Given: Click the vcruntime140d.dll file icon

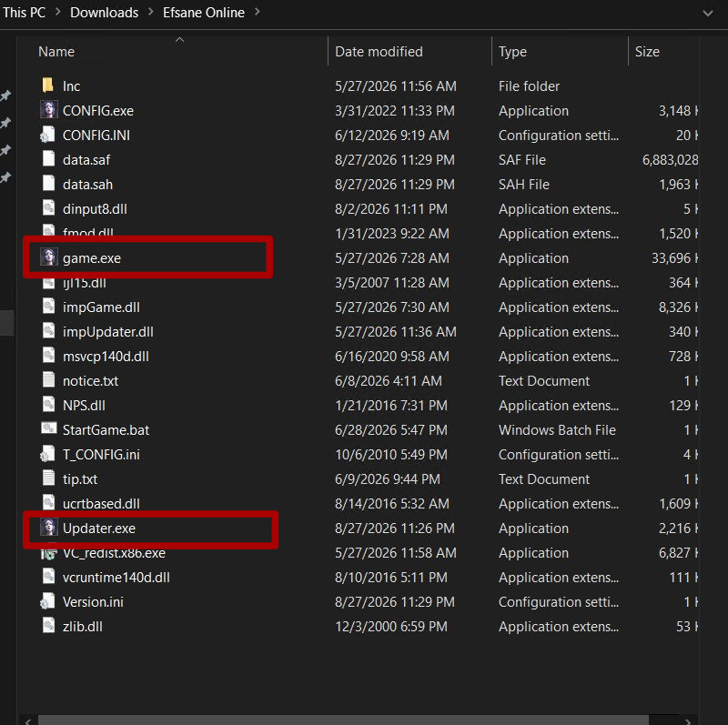Looking at the screenshot, I should pos(48,577).
